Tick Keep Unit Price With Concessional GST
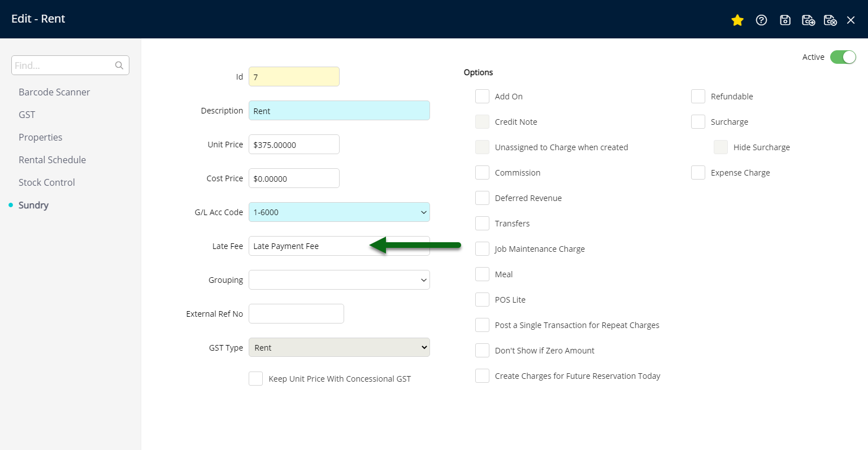Screen dimensions: 868x450 coord(255,379)
